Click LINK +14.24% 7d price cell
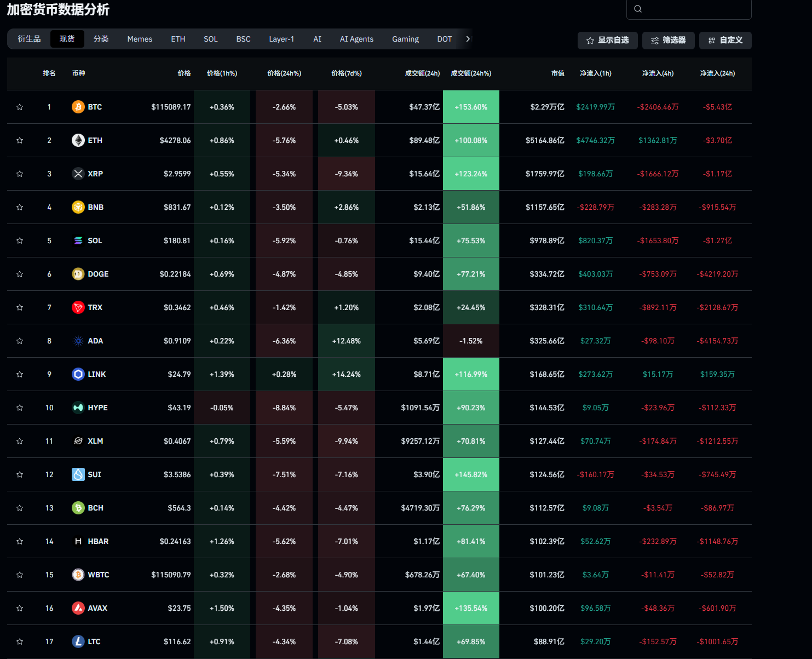Image resolution: width=812 pixels, height=659 pixels. (347, 374)
